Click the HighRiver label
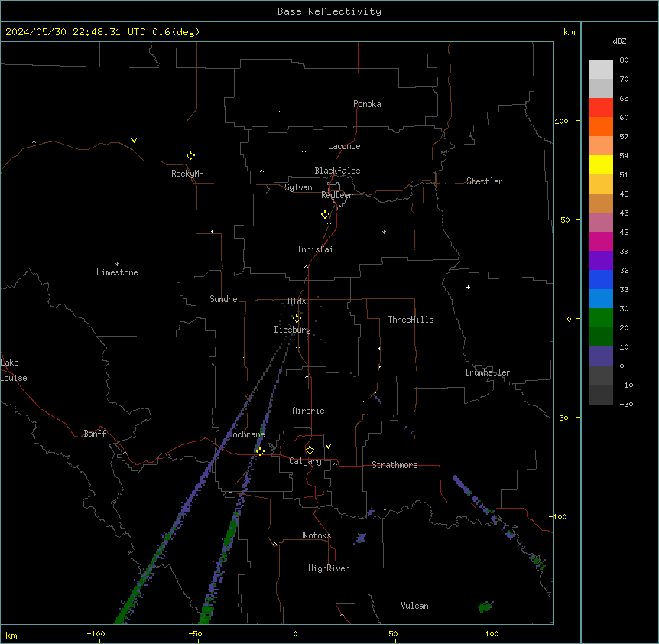 [x=329, y=568]
